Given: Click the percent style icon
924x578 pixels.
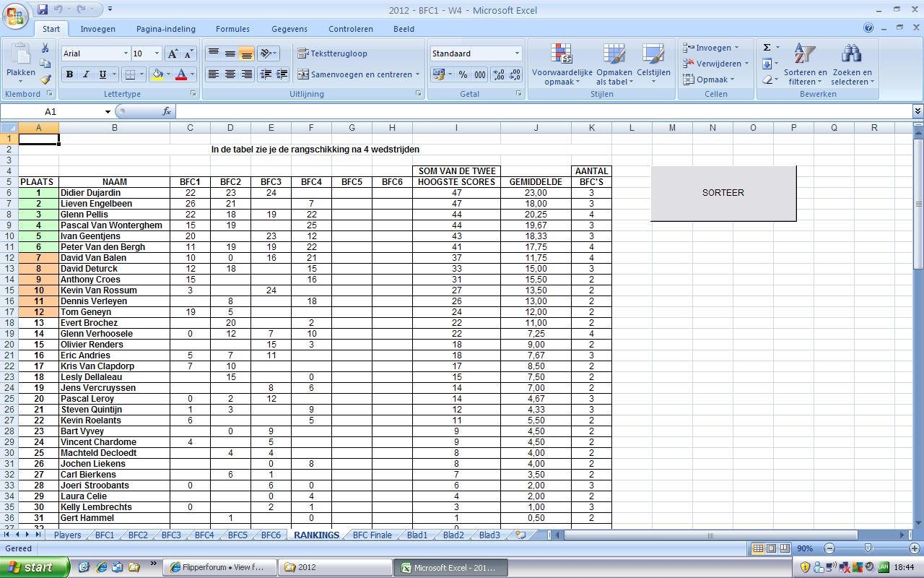Looking at the screenshot, I should pos(463,74).
